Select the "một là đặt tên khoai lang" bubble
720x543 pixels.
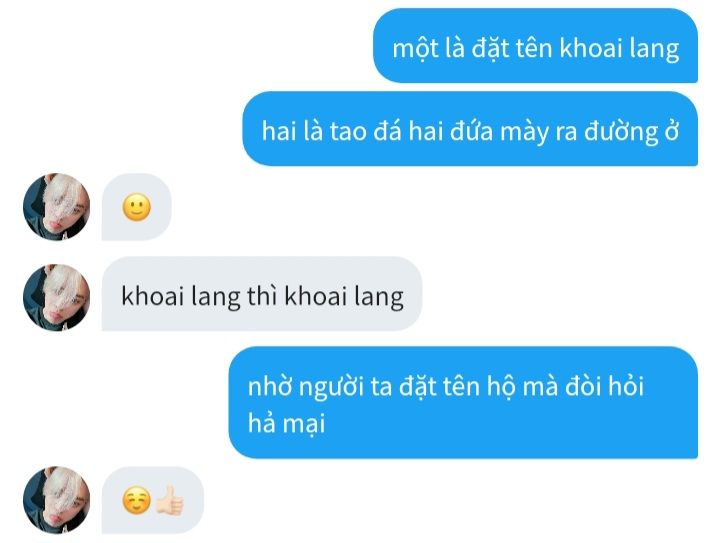(535, 46)
